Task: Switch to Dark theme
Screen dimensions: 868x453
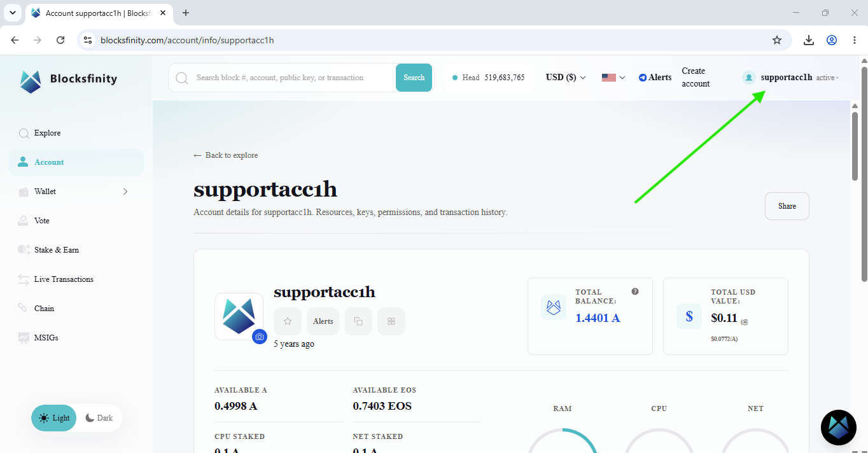Action: 99,418
